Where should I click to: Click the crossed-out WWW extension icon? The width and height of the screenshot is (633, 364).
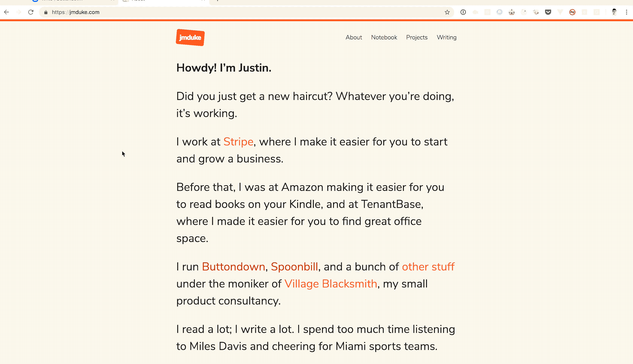(x=572, y=12)
